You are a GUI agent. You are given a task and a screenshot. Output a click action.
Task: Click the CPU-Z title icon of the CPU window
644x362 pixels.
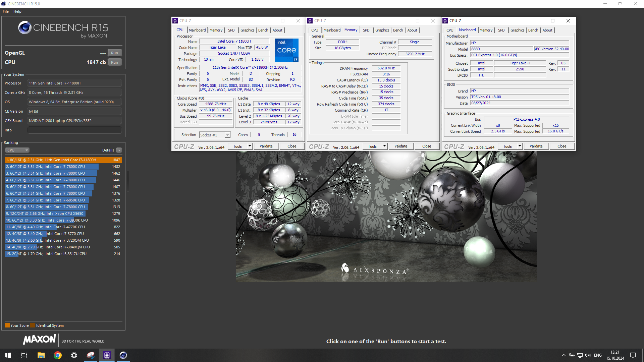175,21
